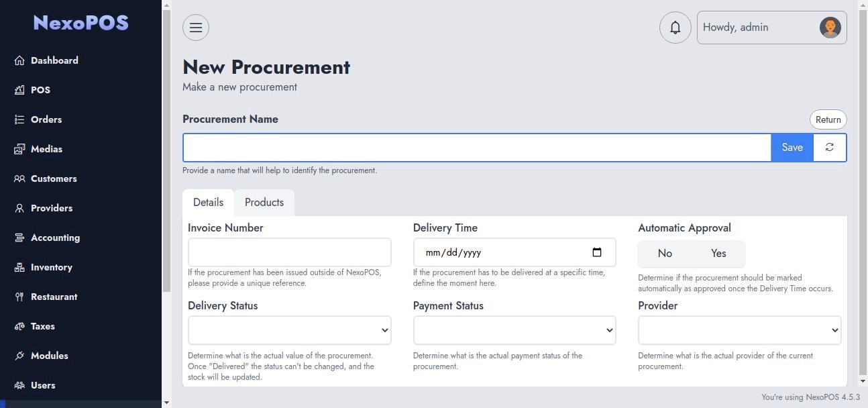This screenshot has width=868, height=408.
Task: Open the Delivery Time calendar picker icon
Action: (x=597, y=252)
